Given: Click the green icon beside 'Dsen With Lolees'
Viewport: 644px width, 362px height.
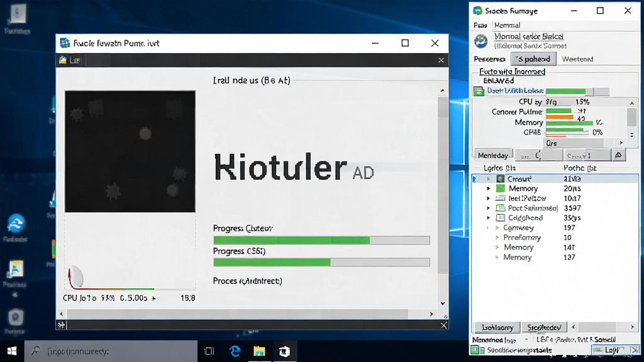Looking at the screenshot, I should [479, 91].
